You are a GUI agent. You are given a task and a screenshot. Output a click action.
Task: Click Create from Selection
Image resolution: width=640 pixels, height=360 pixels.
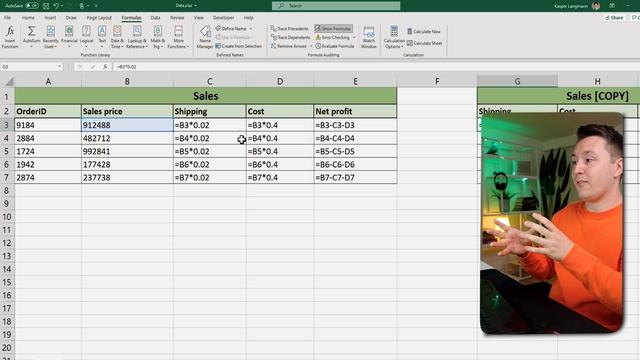[238, 46]
